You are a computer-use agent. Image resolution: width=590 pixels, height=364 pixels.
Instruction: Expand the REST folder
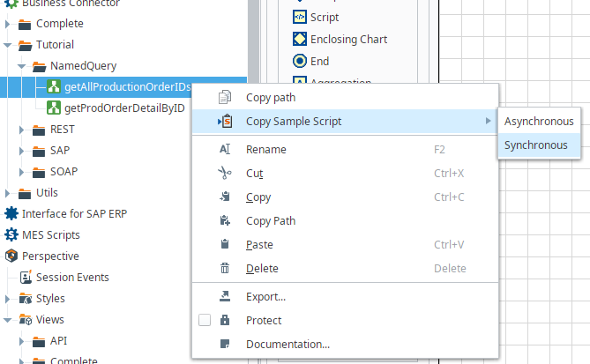point(22,130)
